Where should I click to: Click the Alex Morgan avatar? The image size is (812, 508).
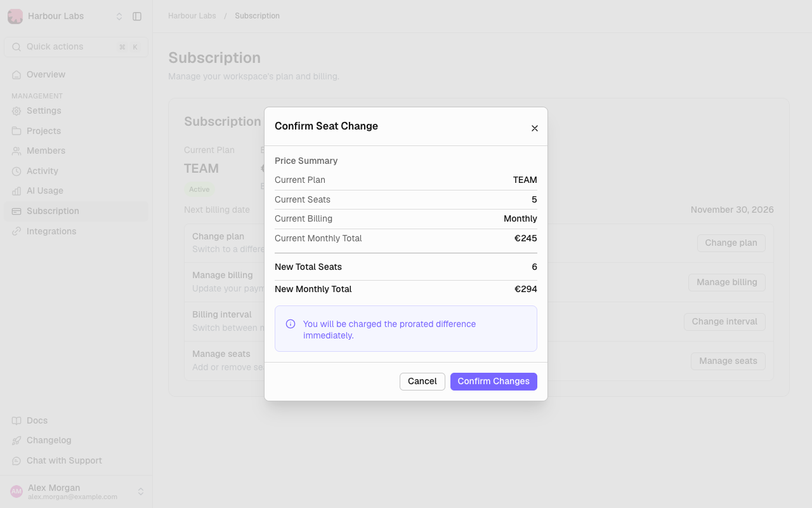click(x=16, y=491)
